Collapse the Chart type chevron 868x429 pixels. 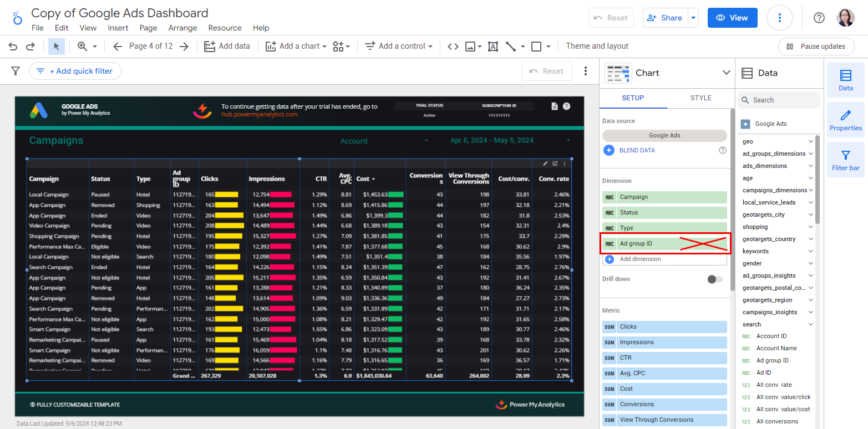coord(726,73)
